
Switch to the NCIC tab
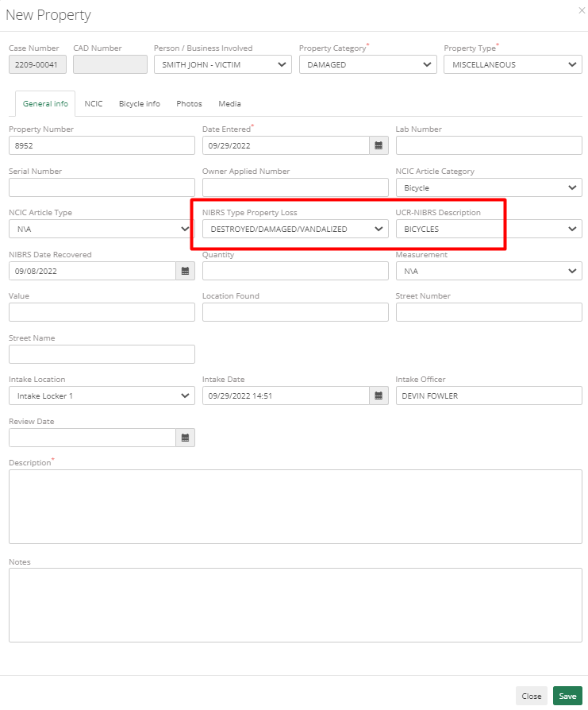tap(94, 103)
